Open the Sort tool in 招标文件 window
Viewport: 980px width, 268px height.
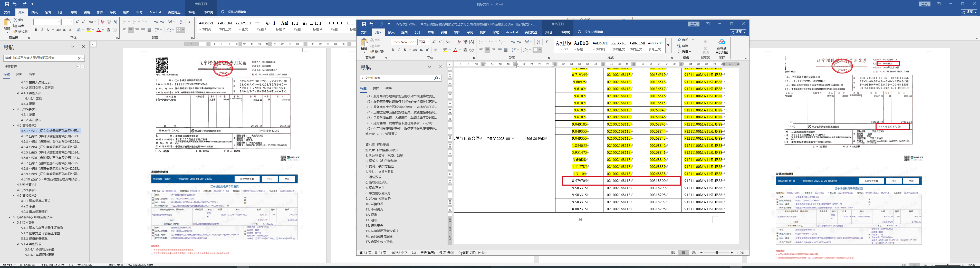pos(538,42)
